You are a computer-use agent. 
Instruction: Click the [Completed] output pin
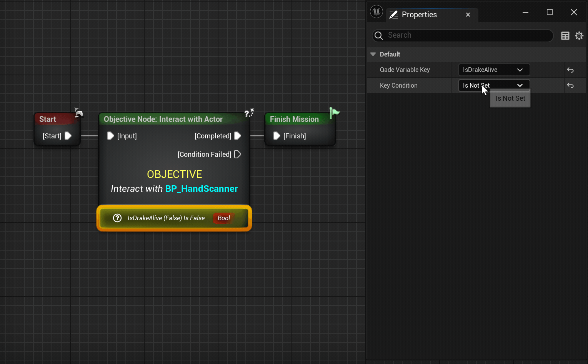(238, 136)
